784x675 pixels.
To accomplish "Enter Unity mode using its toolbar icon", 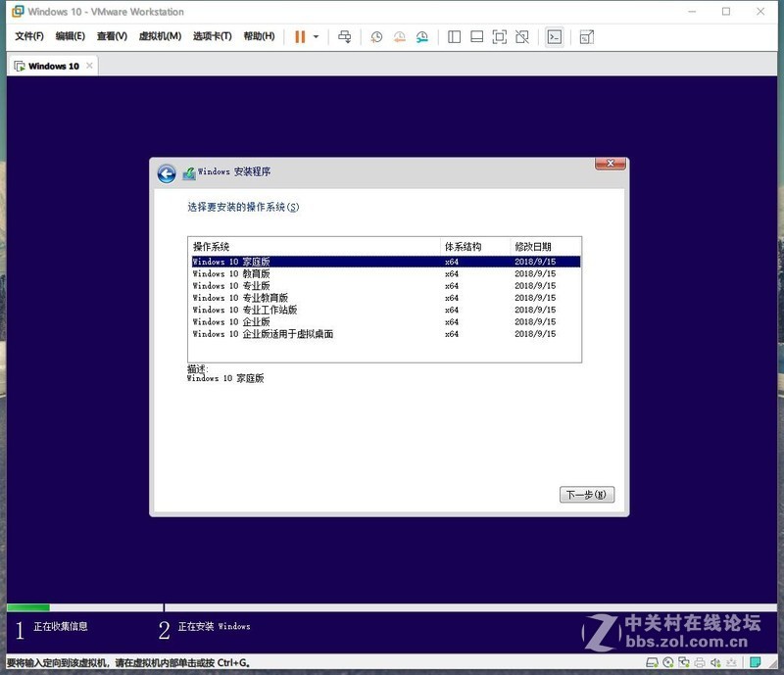I will click(522, 36).
